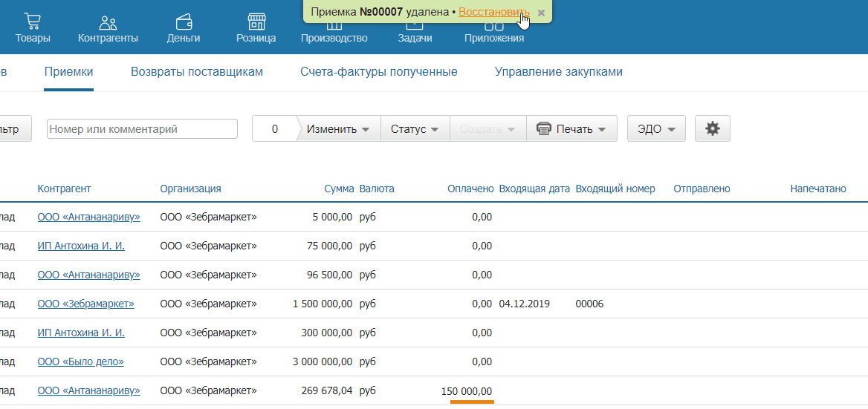Sort by Валюта column header
Screen dimensions: 868x409
[x=377, y=189]
